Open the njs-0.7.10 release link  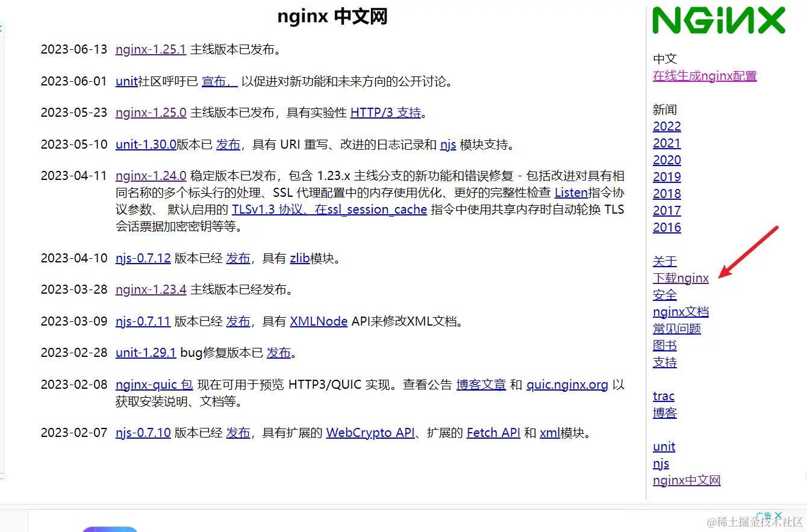tap(143, 433)
